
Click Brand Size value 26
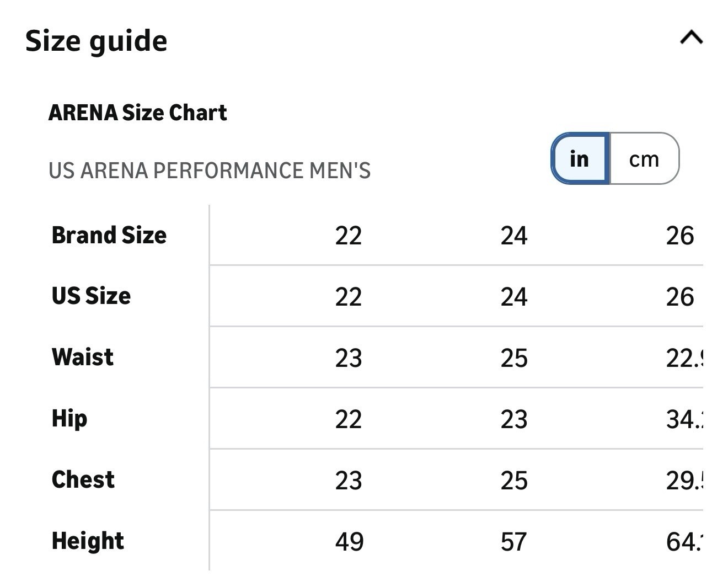679,236
